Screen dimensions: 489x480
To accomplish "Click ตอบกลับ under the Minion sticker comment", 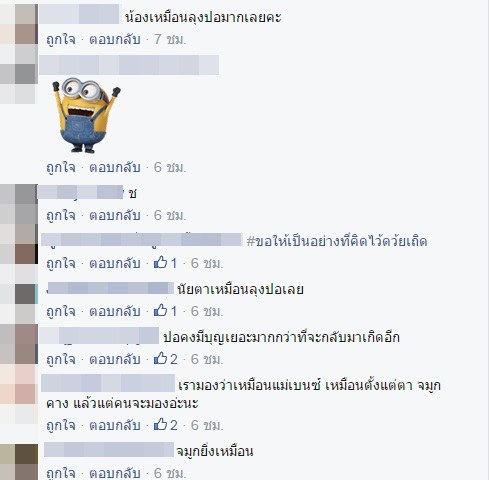I will pyautogui.click(x=115, y=168).
